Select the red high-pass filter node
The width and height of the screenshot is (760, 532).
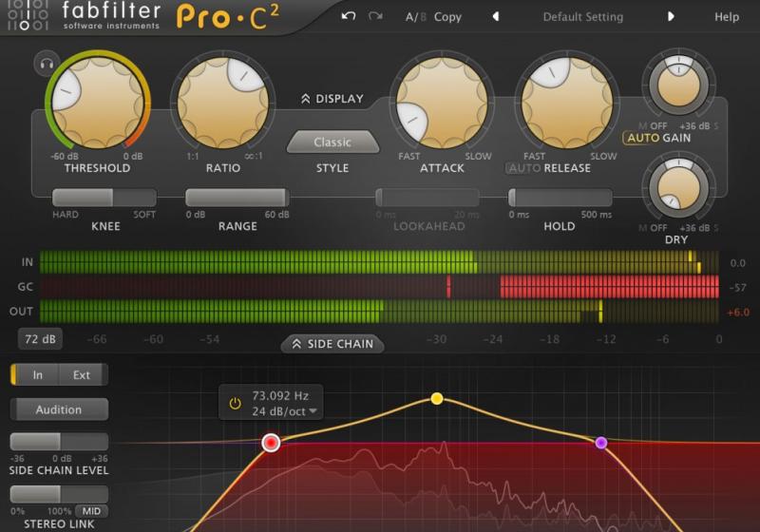point(271,443)
